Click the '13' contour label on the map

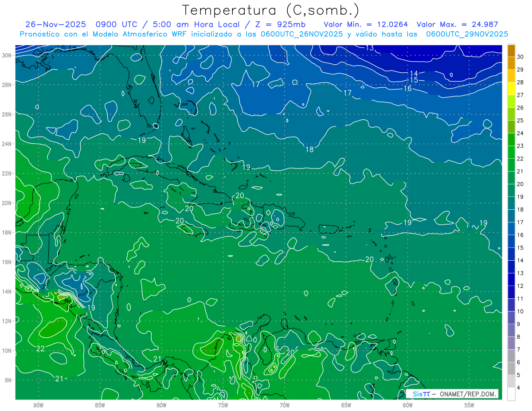tap(370, 48)
